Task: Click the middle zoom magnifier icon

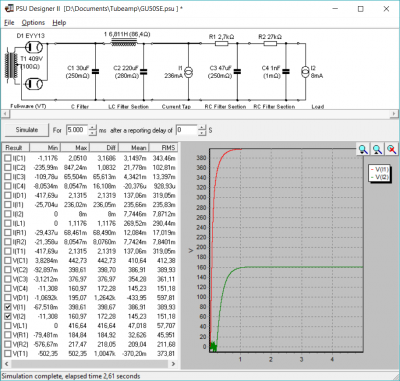Action: pyautogui.click(x=377, y=149)
